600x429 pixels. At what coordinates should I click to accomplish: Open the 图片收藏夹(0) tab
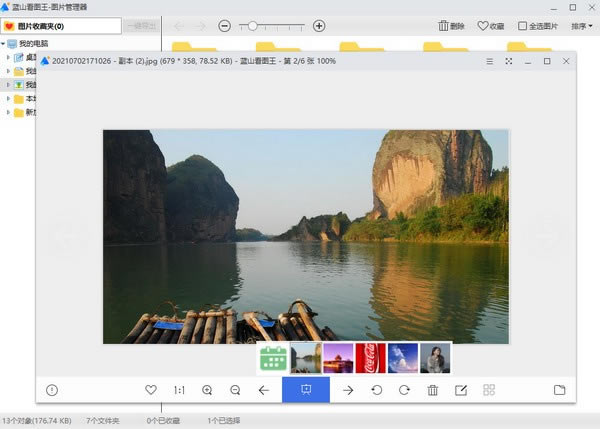[61, 26]
